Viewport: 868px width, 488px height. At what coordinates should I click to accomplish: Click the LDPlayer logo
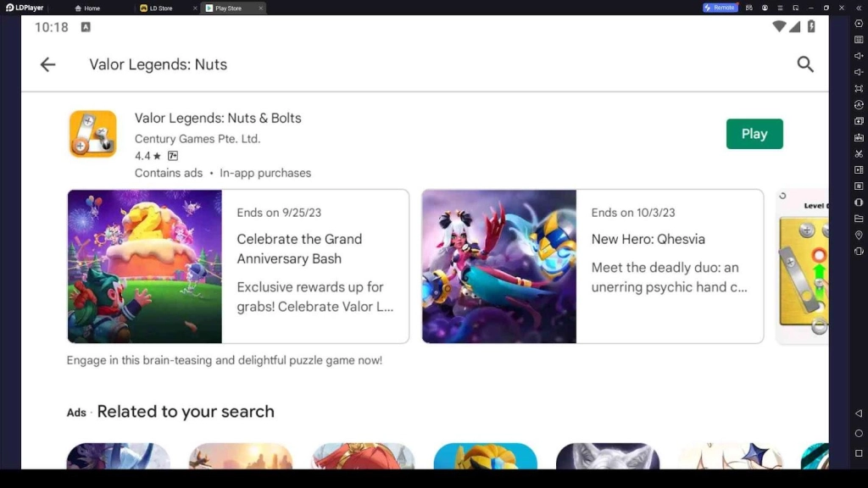pos(25,8)
